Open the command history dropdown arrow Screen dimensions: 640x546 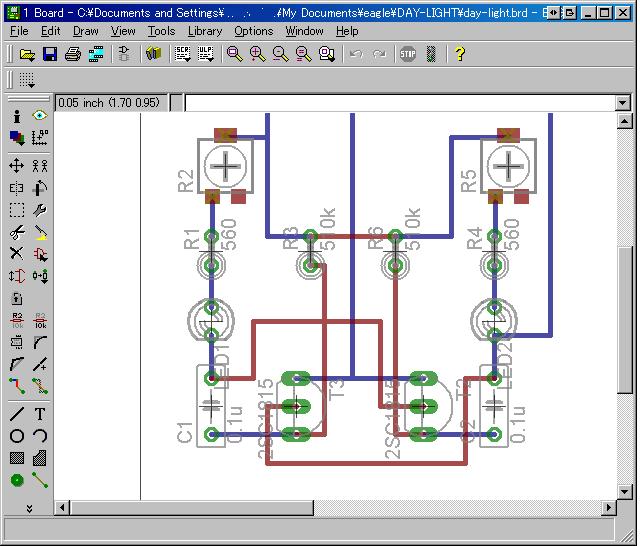[x=622, y=103]
